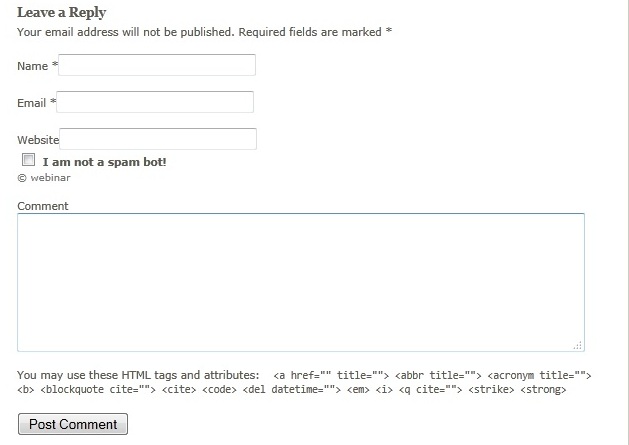The width and height of the screenshot is (629, 445).
Task: Select the Website input field
Action: 158,139
